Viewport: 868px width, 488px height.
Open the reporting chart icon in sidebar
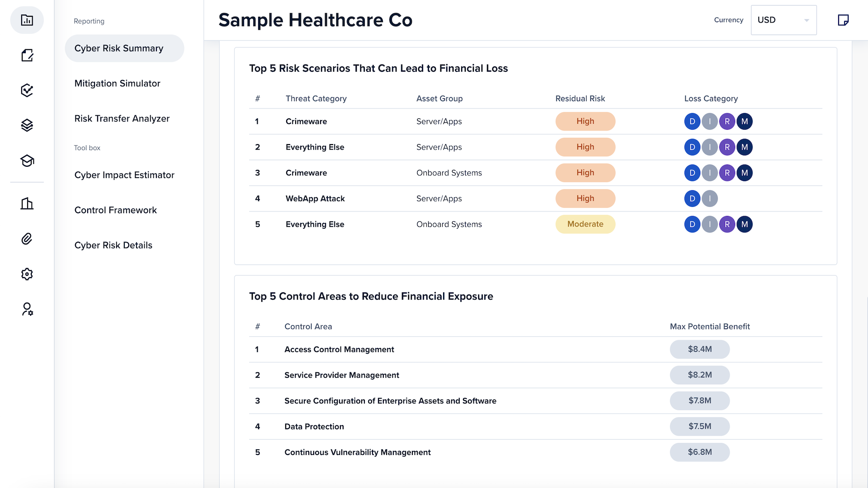27,20
